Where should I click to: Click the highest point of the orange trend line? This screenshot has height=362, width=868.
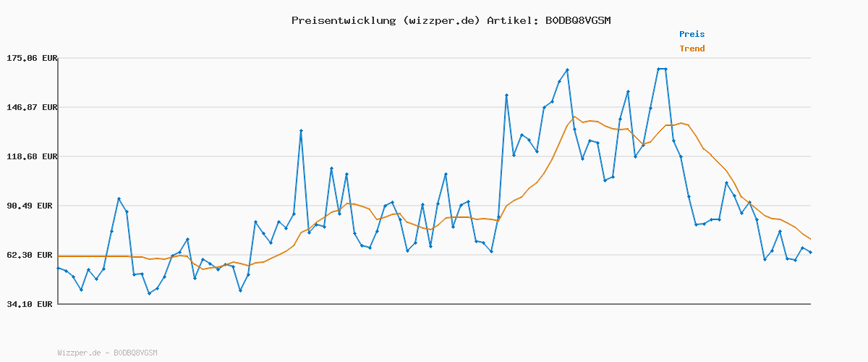click(574, 117)
